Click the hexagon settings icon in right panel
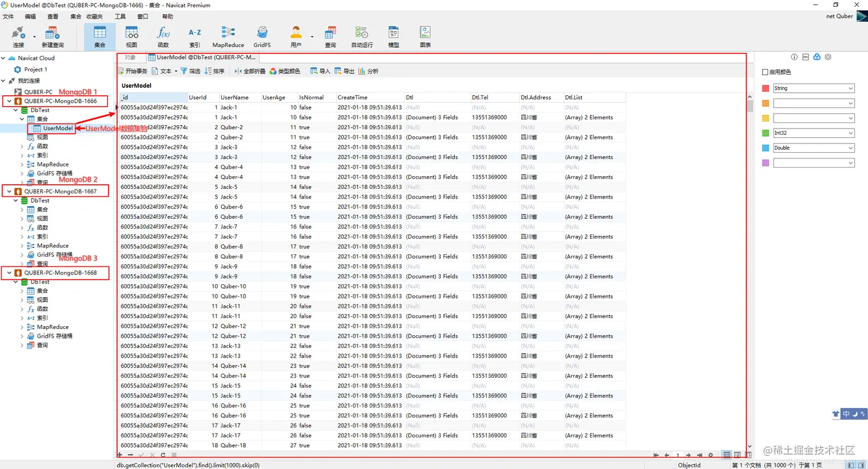This screenshot has width=868, height=469. pyautogui.click(x=828, y=57)
